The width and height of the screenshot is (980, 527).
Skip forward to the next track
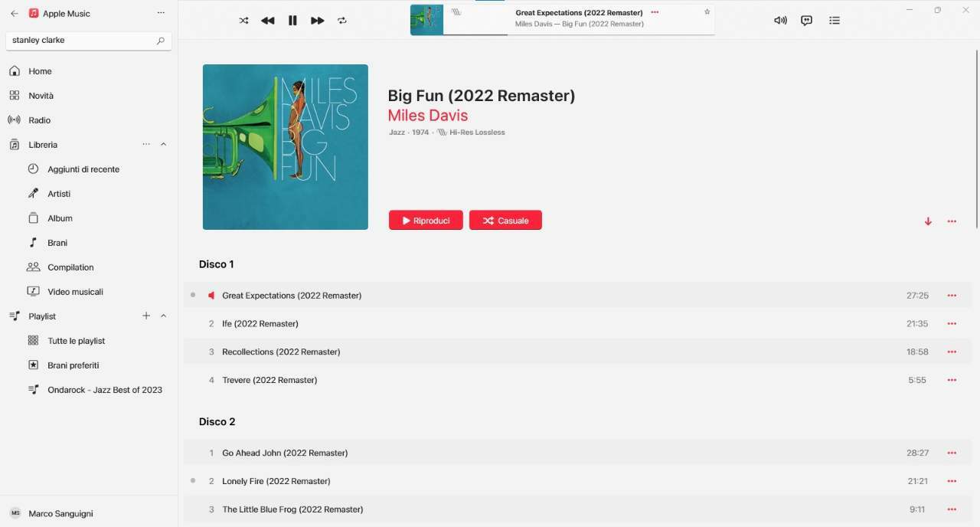tap(317, 21)
